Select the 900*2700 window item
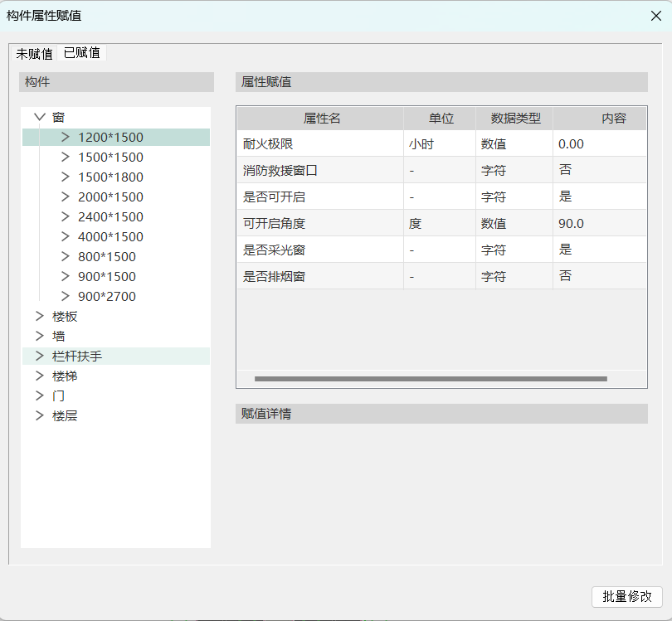Screen dimensions: 672x621 (107, 297)
